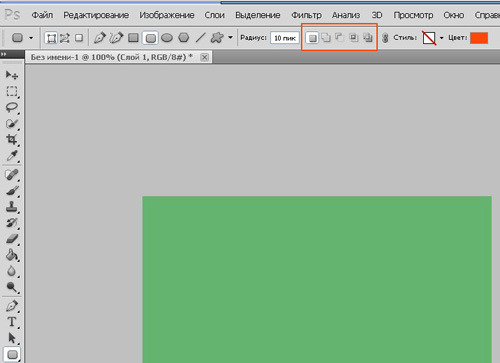Select the Brush tool
The image size is (500, 363).
pos(12,191)
